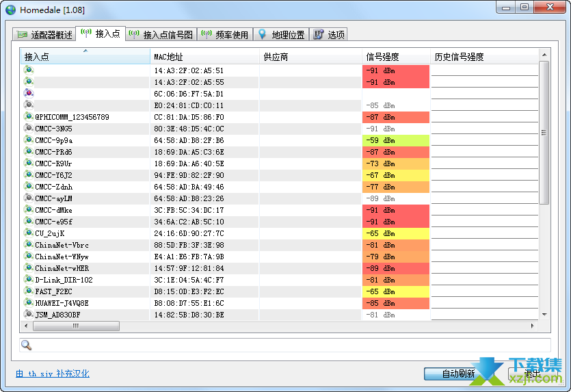This screenshot has height=392, width=571.
Task: Open the 地理位置 tab
Action: 281,35
